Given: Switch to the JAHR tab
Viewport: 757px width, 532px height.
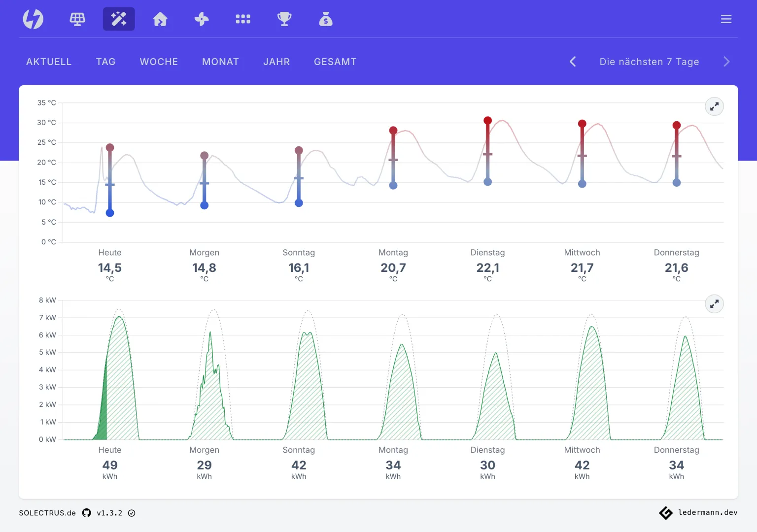Looking at the screenshot, I should 276,62.
